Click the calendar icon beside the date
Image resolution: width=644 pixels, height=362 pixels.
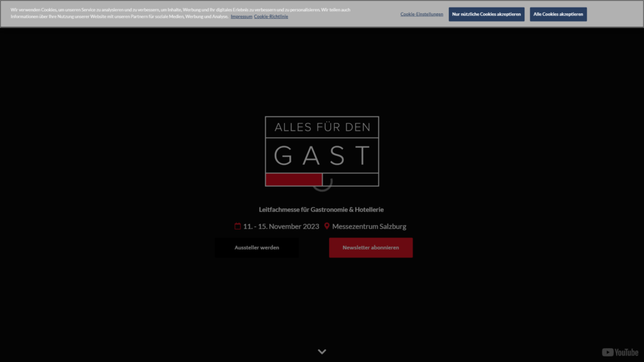click(x=237, y=226)
